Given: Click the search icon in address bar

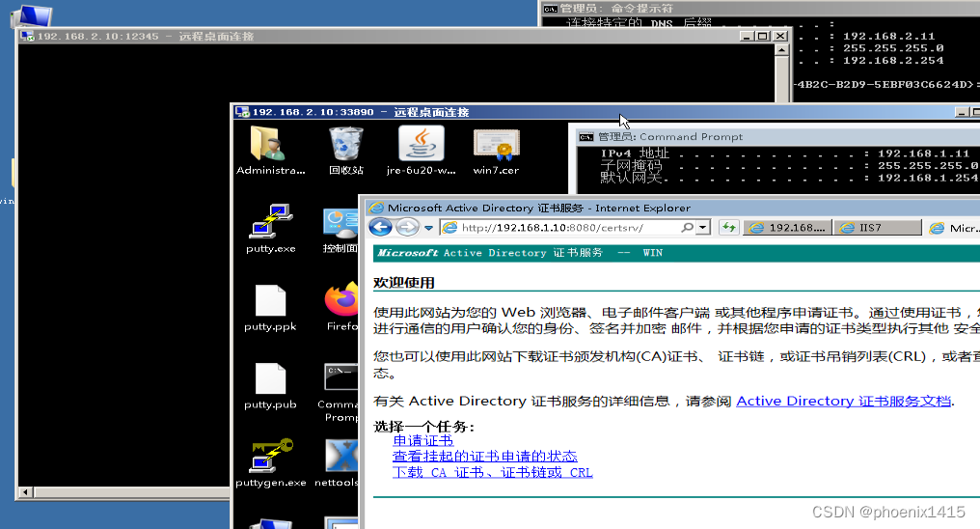Looking at the screenshot, I should pos(688,228).
